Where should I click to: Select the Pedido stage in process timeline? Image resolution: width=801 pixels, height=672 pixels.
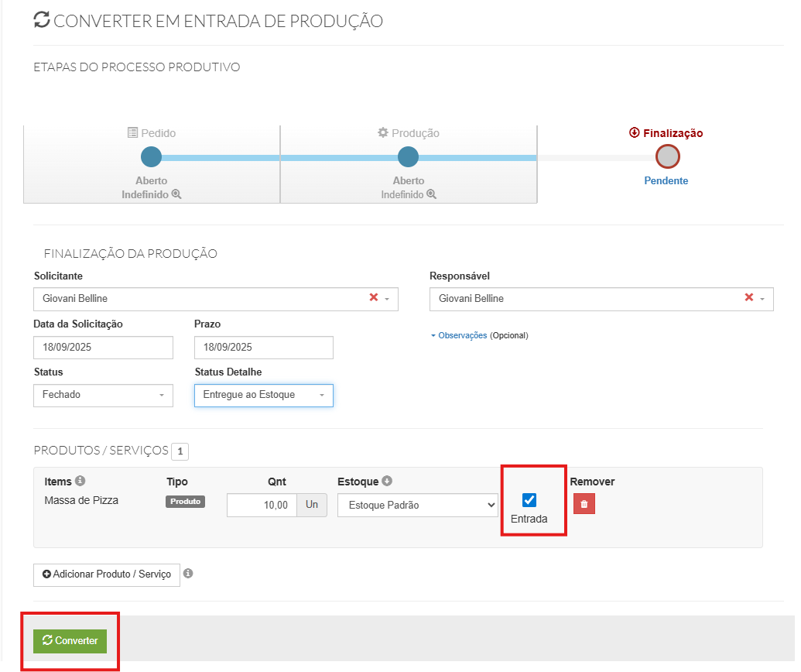(x=151, y=158)
